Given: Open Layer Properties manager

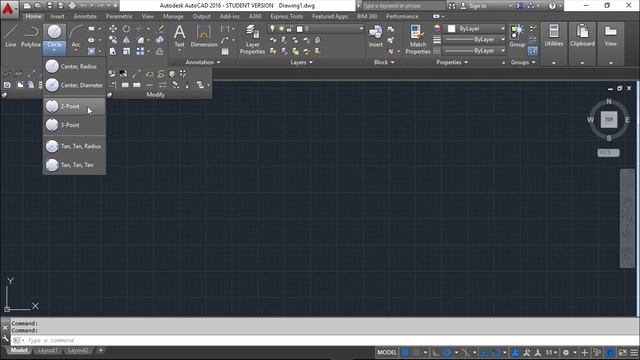Looking at the screenshot, I should point(252,39).
